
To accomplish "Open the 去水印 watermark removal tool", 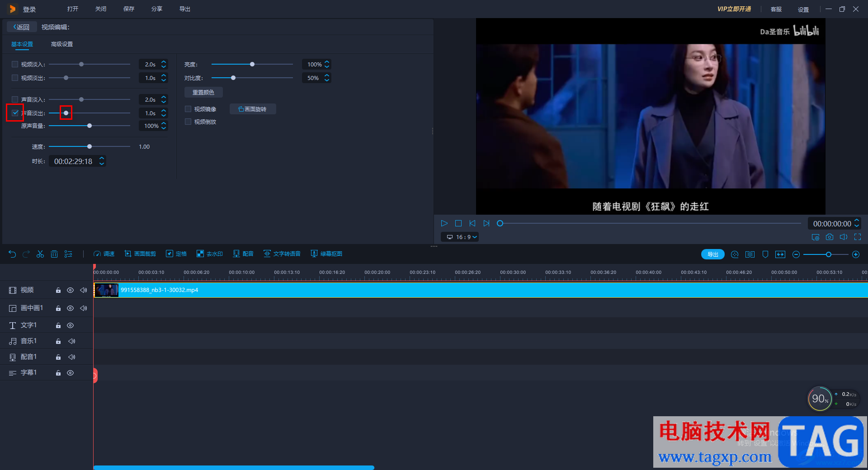I will (x=210, y=254).
